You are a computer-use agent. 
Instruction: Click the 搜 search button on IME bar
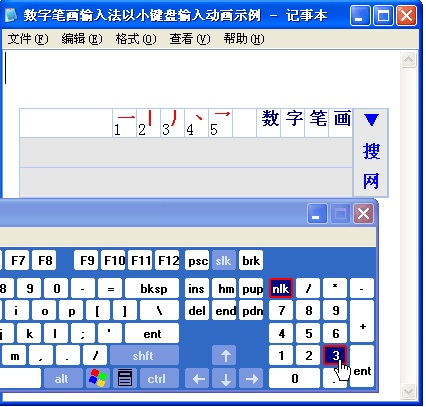click(x=371, y=151)
